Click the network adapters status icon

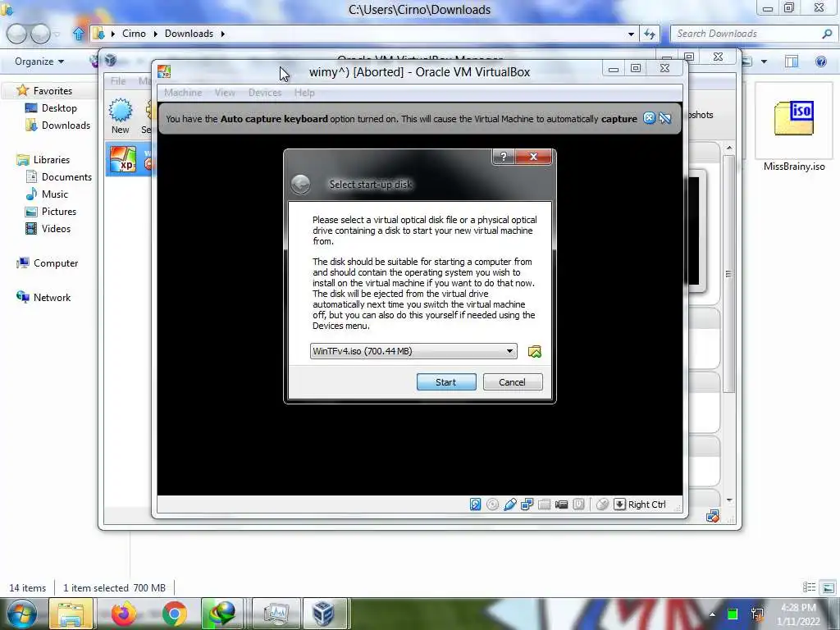point(527,504)
